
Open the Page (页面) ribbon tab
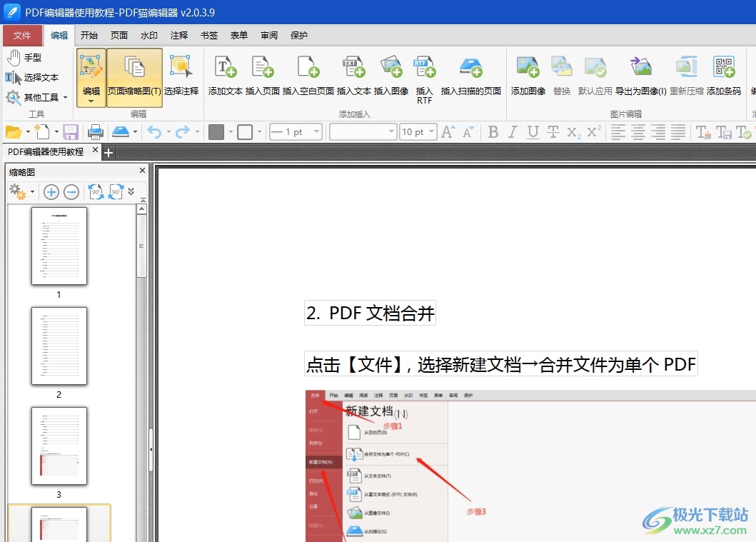[119, 35]
